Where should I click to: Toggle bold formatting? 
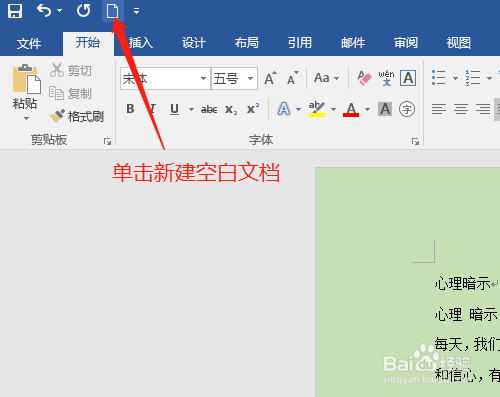130,109
